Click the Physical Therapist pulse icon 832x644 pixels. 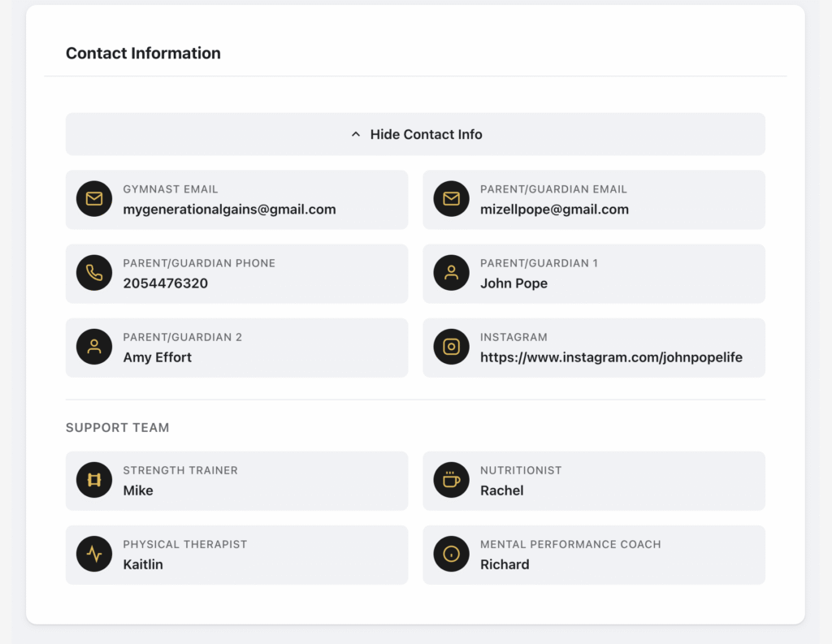pyautogui.click(x=94, y=554)
